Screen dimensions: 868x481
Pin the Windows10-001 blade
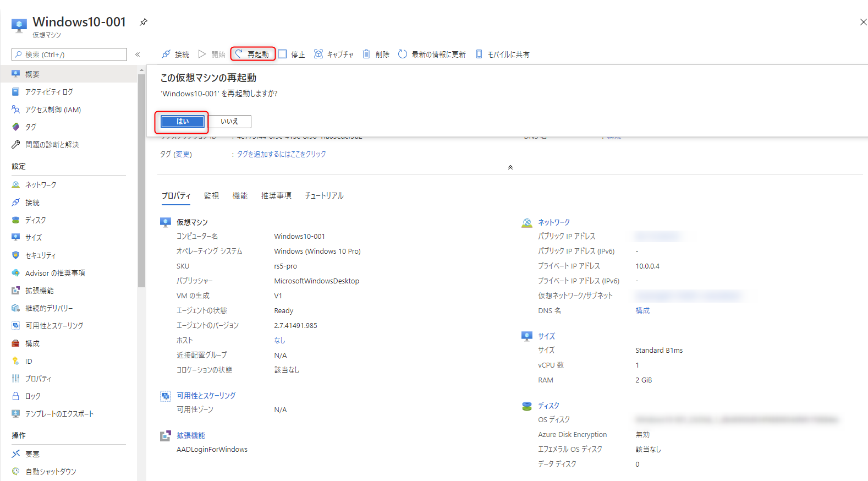143,22
